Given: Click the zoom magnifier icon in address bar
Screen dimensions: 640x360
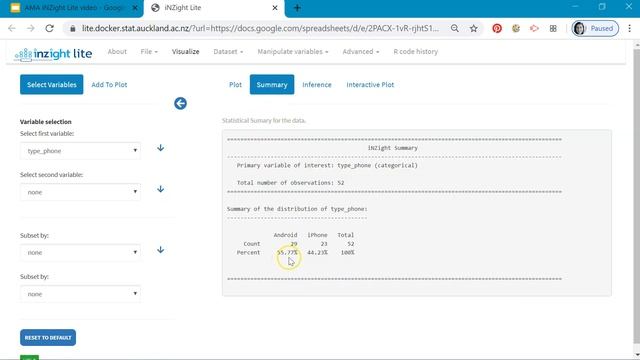Looking at the screenshot, I should (x=455, y=28).
